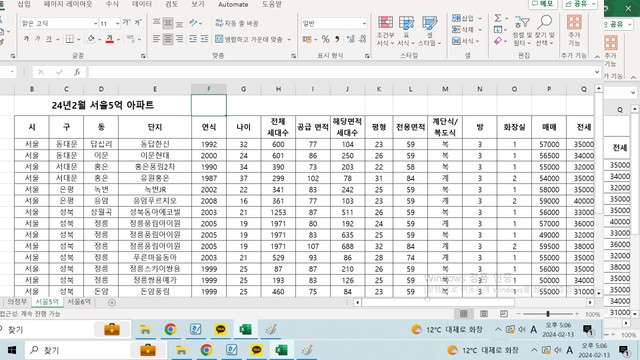This screenshot has width=640, height=360.
Task: Decrease the font size
Action: coord(138,23)
